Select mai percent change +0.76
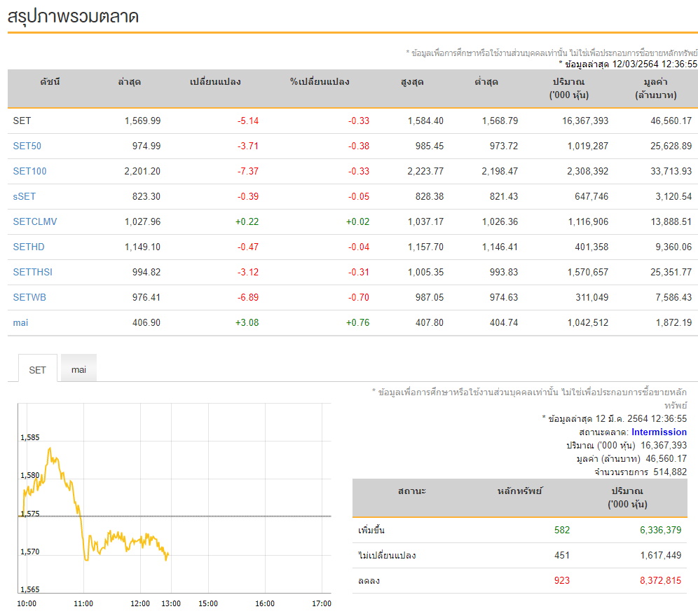Image resolution: width=698 pixels, height=616 pixels. pos(358,322)
